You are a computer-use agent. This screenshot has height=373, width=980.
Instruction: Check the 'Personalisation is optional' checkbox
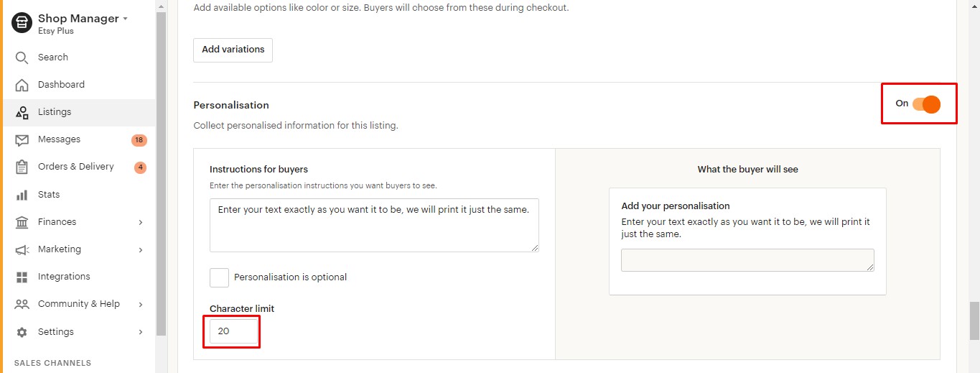tap(219, 277)
